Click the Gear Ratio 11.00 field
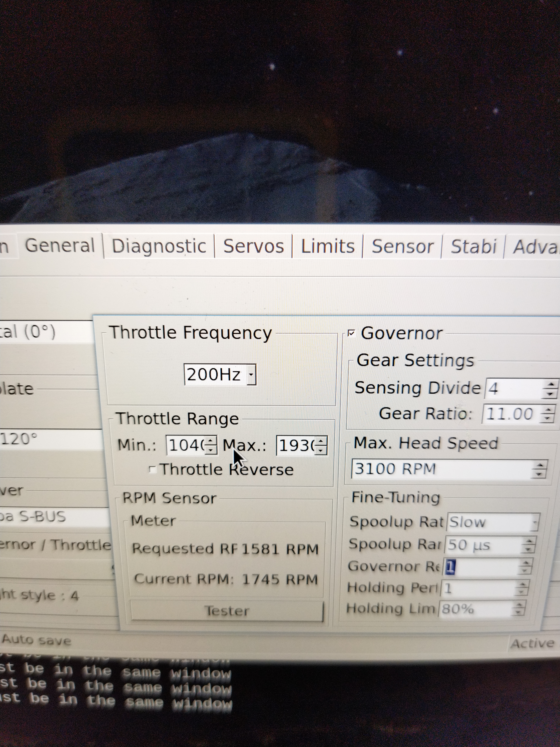The height and width of the screenshot is (747, 560). click(x=510, y=414)
